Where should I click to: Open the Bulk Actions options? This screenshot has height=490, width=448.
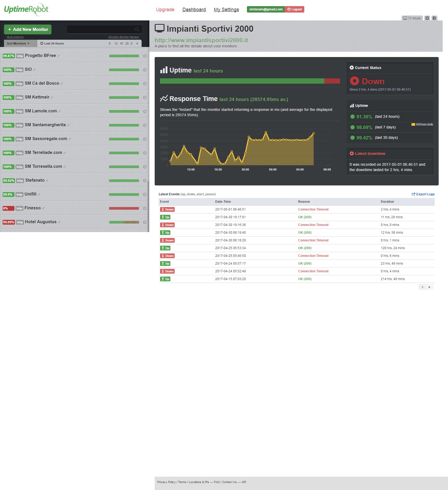15,37
